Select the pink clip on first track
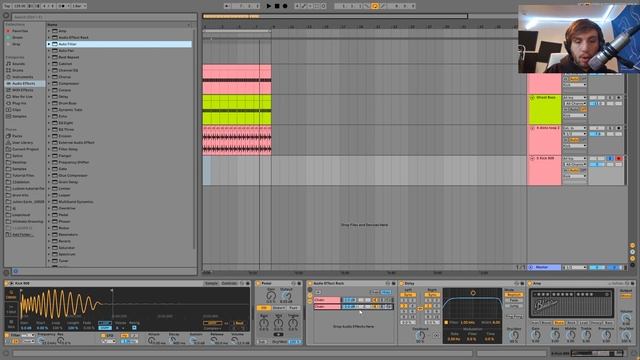The height and width of the screenshot is (360, 640). pos(237,79)
